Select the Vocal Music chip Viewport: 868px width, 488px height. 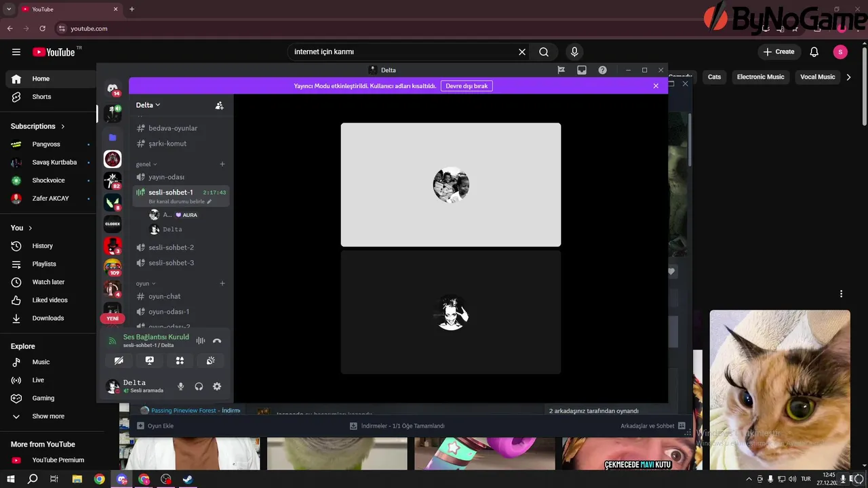point(817,77)
